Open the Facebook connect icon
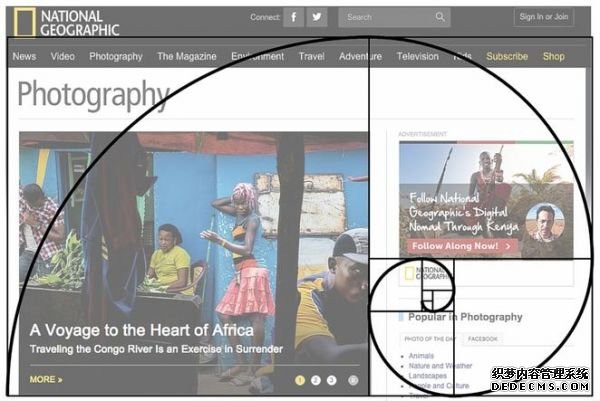The height and width of the screenshot is (401, 600). (x=293, y=17)
